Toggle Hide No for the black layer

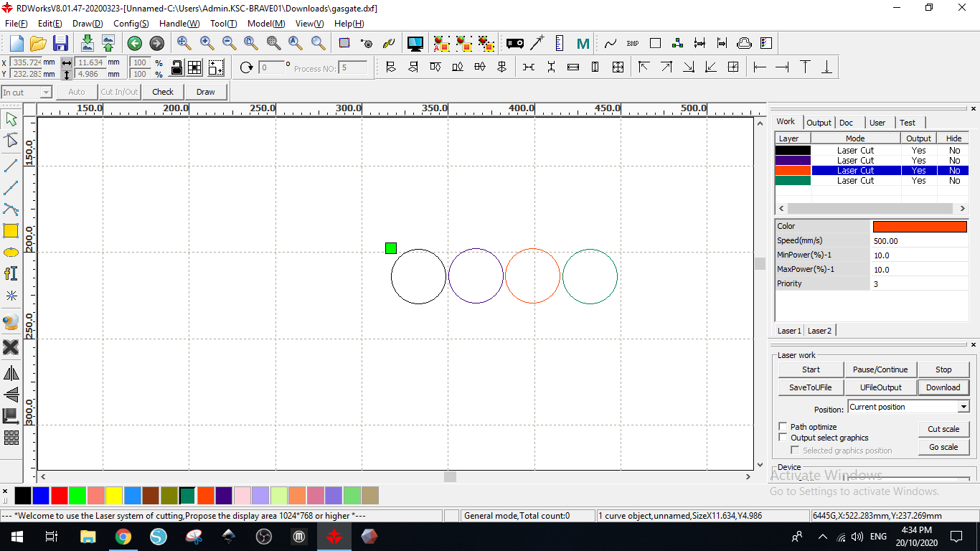click(x=954, y=151)
